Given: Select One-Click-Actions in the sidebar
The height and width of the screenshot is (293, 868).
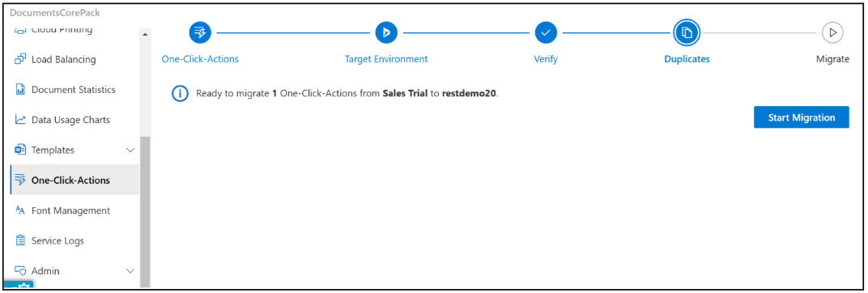Looking at the screenshot, I should pos(74,180).
